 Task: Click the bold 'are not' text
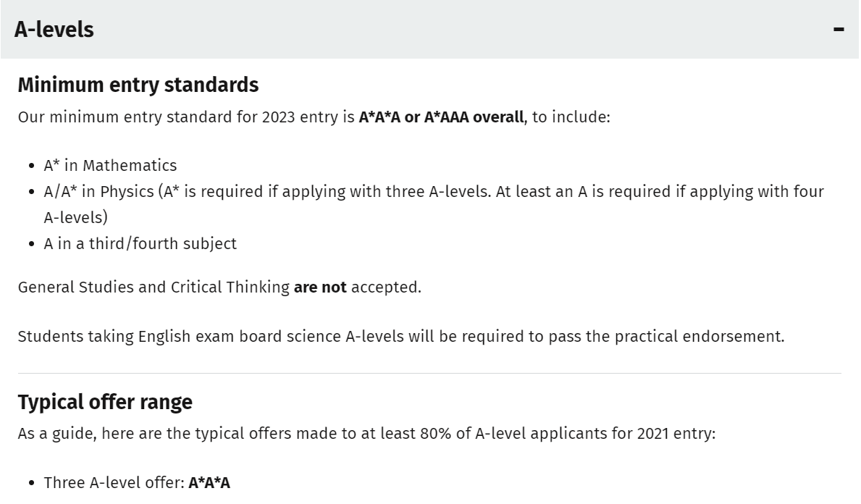tap(320, 287)
